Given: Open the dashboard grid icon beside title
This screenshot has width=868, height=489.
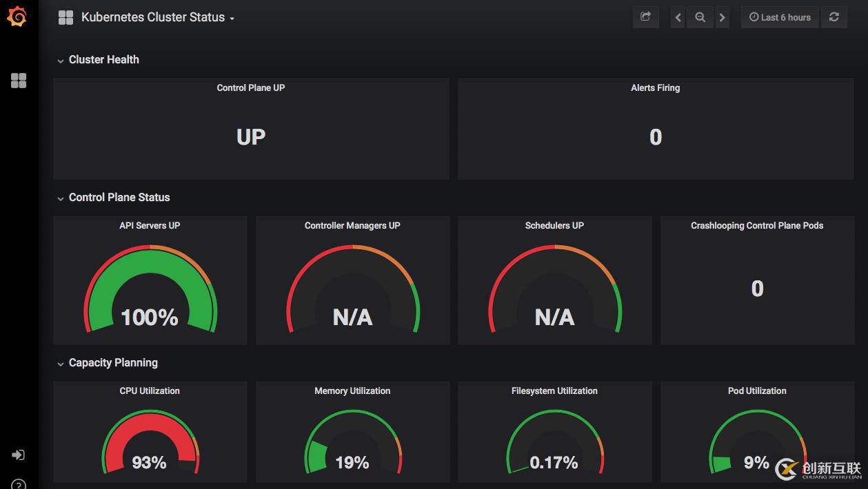Looking at the screenshot, I should 66,18.
